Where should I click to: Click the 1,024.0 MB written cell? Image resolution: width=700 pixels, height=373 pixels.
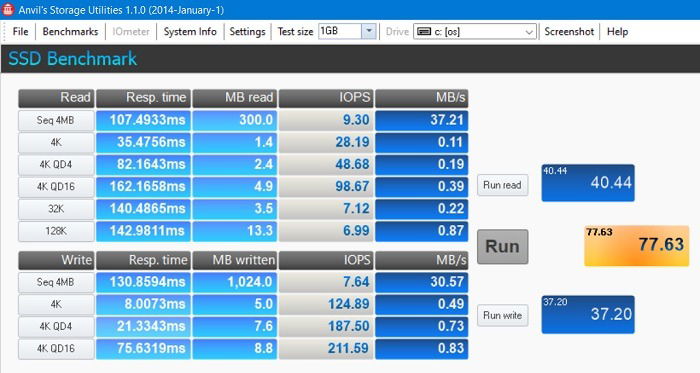(x=235, y=282)
